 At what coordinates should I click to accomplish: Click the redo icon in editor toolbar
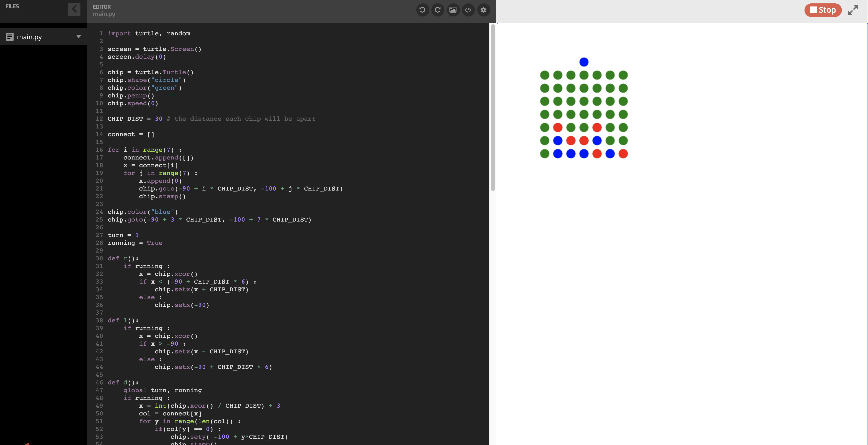(437, 10)
